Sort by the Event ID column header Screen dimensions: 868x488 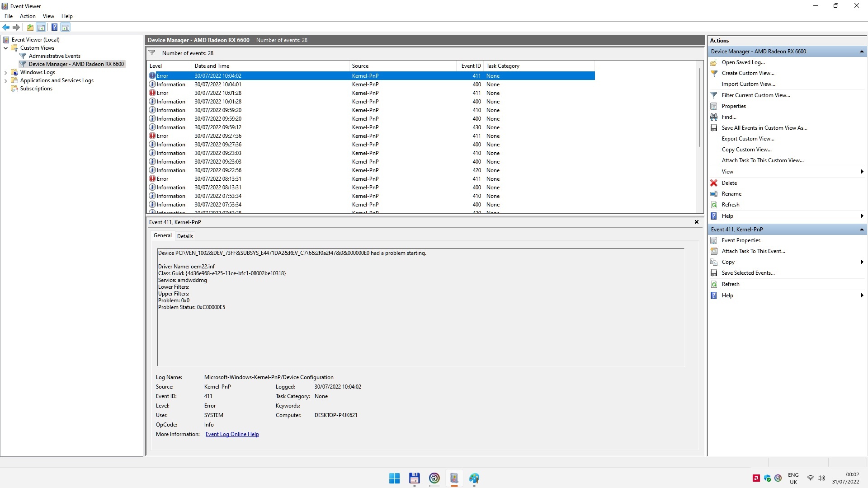471,66
